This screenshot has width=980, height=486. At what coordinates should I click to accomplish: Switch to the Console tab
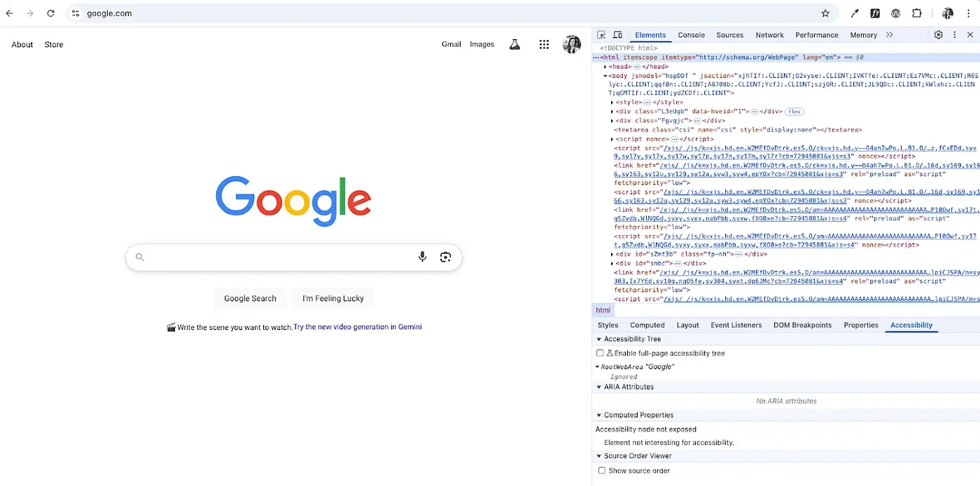[691, 35]
